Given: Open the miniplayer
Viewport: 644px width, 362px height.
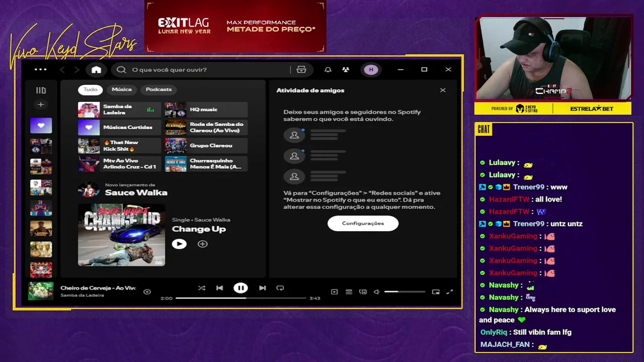Looking at the screenshot, I should (436, 292).
